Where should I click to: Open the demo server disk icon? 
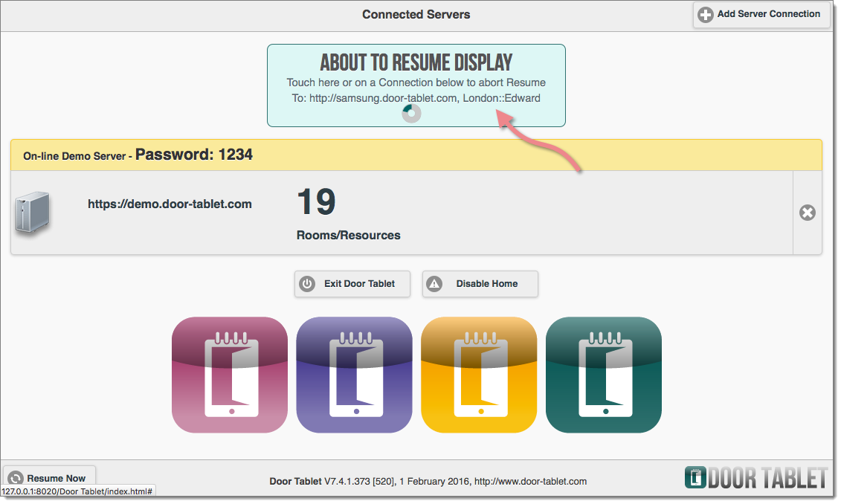click(x=33, y=213)
